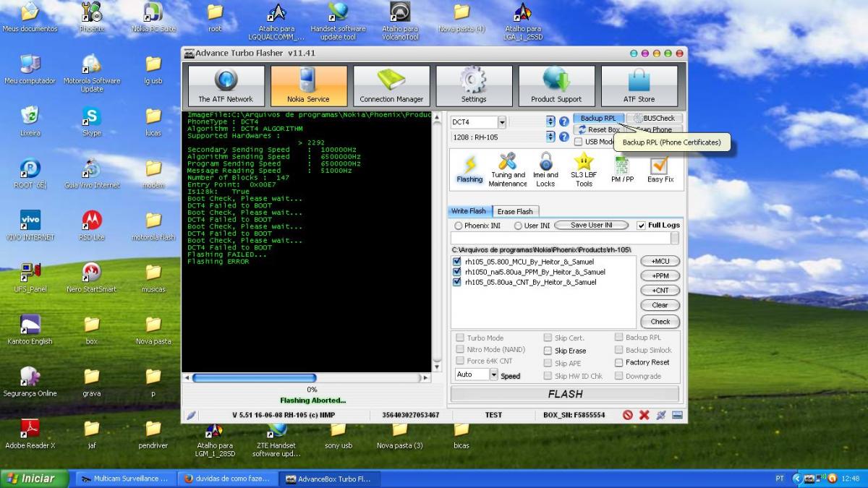Enable the USB Mode checkbox
The height and width of the screenshot is (488, 868).
pos(578,142)
